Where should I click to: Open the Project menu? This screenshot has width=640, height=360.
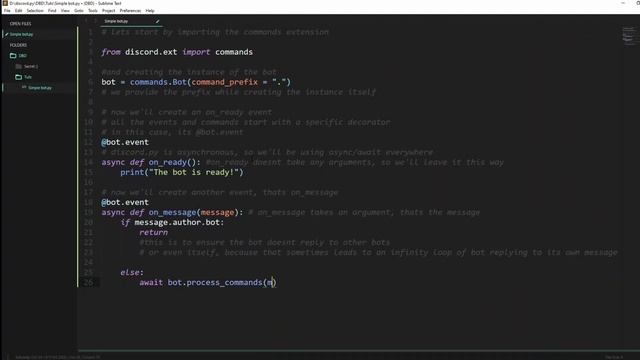(x=109, y=11)
